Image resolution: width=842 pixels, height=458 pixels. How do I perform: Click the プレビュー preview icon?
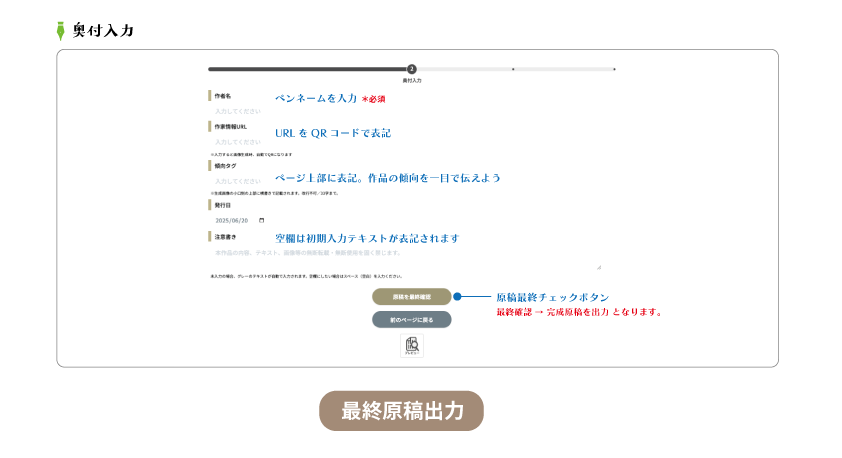coord(412,345)
